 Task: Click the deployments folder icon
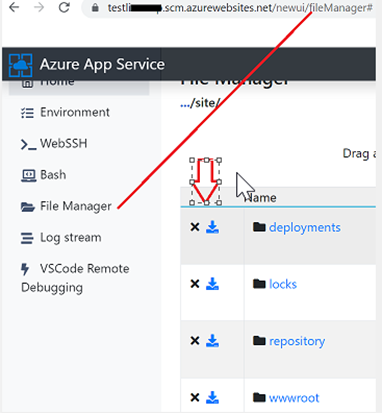pos(259,227)
